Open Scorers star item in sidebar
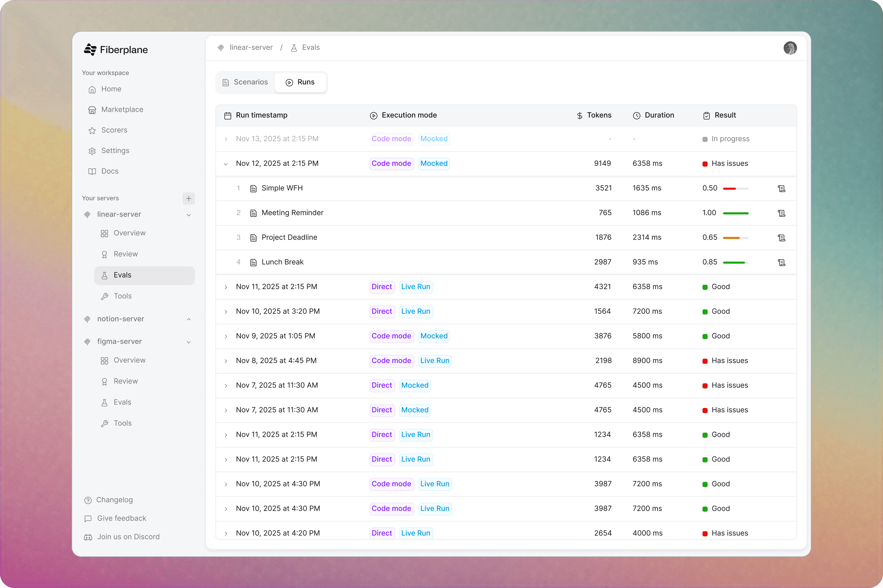 (x=114, y=130)
